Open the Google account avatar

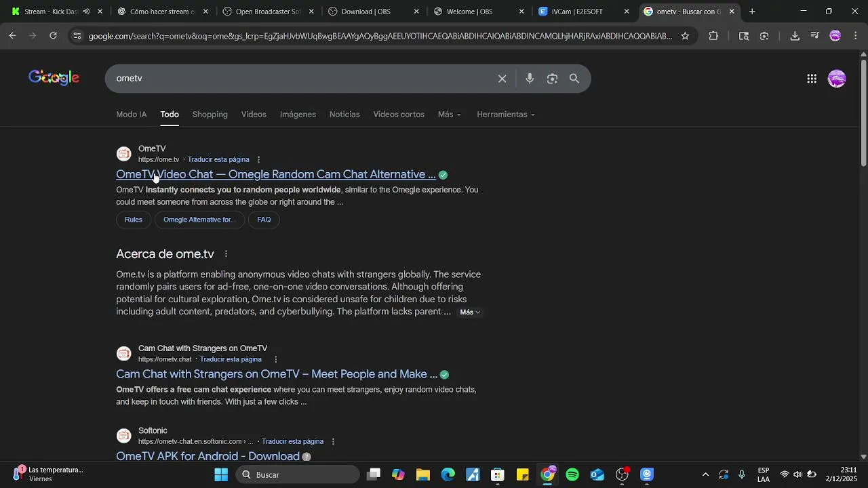[x=837, y=79]
